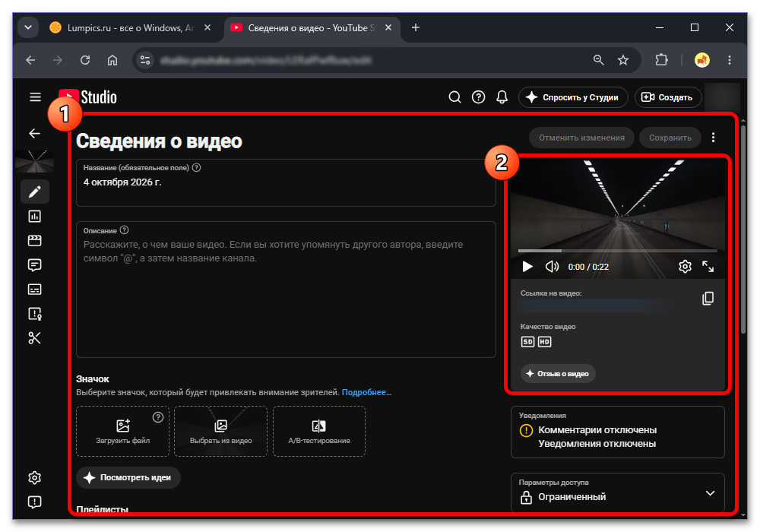Click Спросить у Студии button
760x532 pixels.
coord(573,97)
